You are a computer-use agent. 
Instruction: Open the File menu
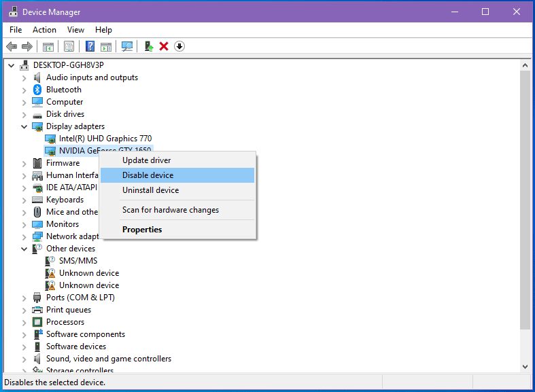[x=16, y=30]
